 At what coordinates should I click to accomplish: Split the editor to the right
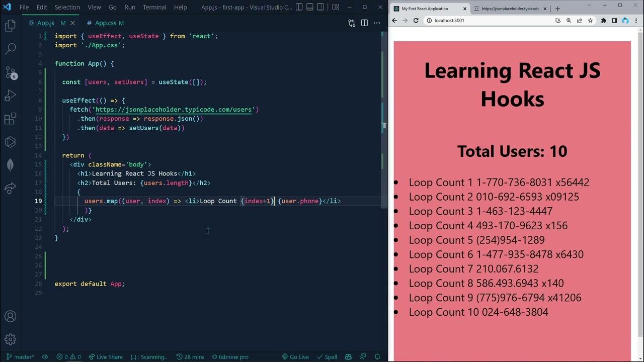pos(364,23)
